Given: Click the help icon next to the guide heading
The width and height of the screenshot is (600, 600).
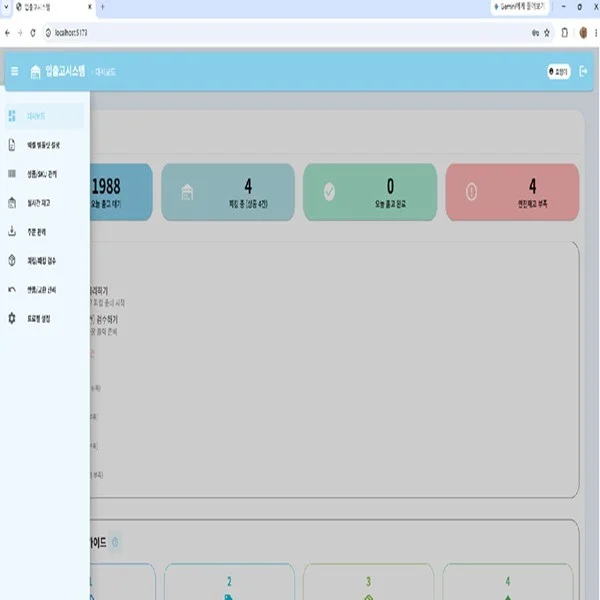Looking at the screenshot, I should tap(115, 542).
